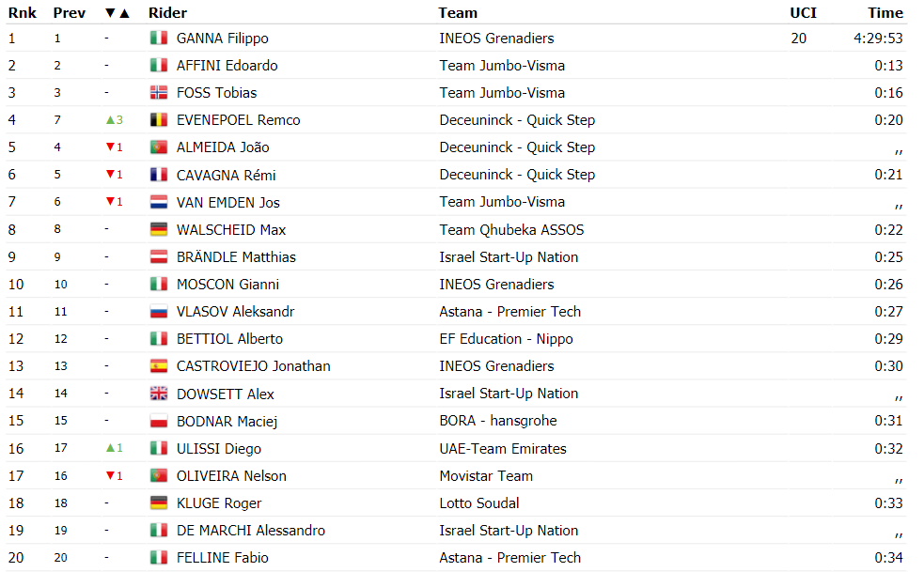This screenshot has height=572, width=924.
Task: Sort by the Time column header
Action: click(885, 13)
